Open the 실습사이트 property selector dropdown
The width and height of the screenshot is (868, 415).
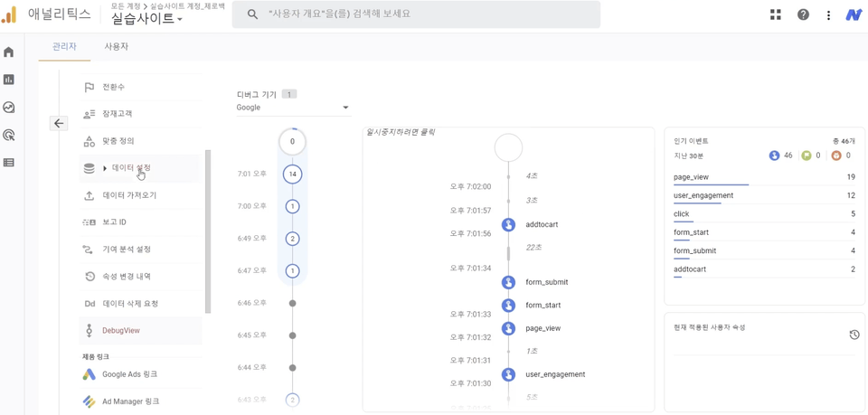tap(146, 19)
